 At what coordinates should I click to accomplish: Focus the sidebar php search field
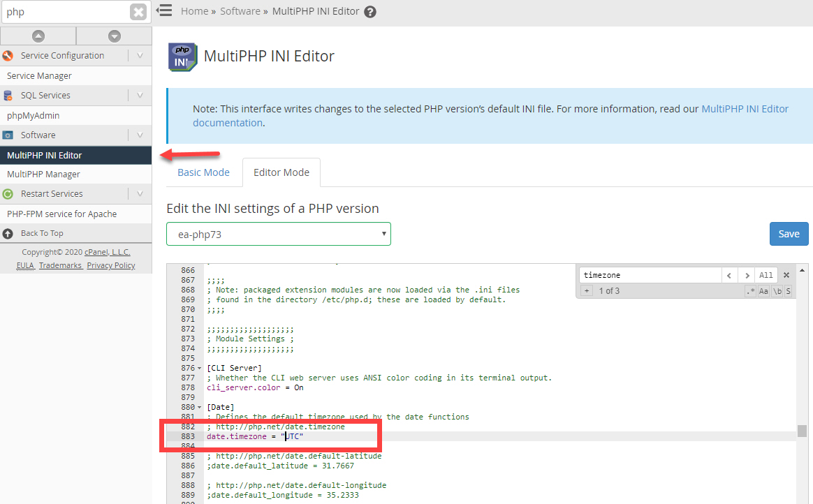[x=66, y=12]
